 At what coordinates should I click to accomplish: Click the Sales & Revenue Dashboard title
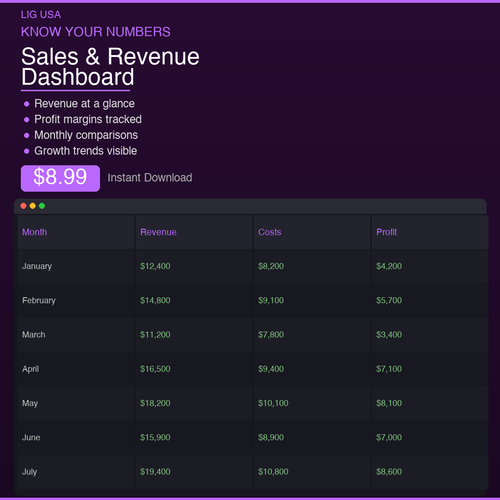(110, 67)
